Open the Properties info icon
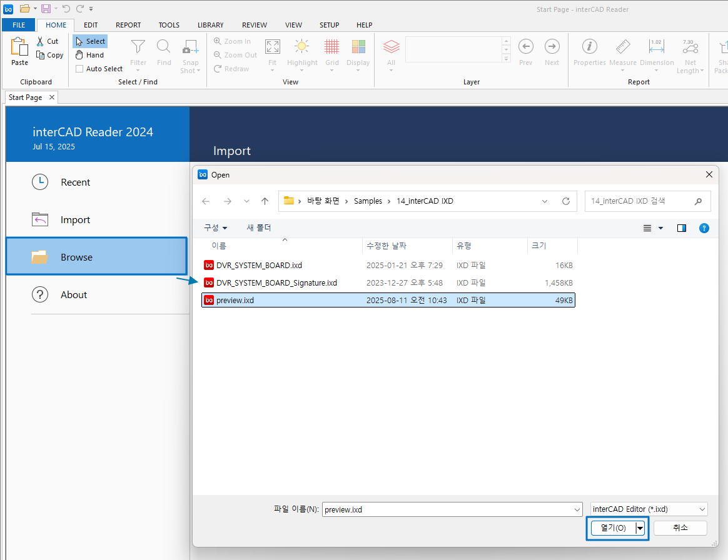728x560 pixels. [590, 46]
